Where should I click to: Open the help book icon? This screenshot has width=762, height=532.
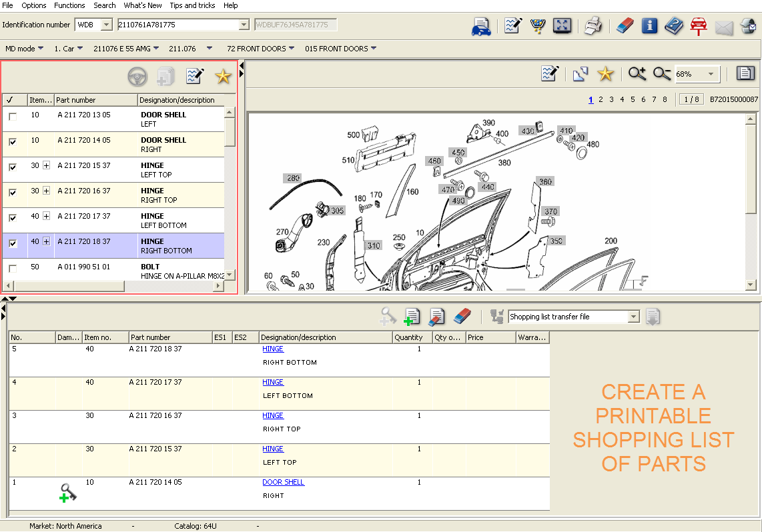point(673,25)
